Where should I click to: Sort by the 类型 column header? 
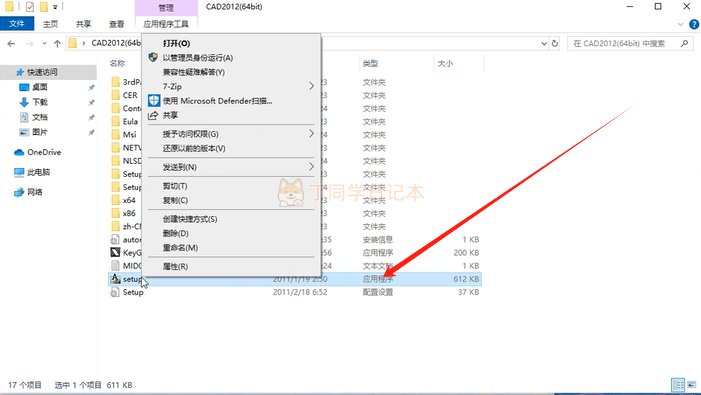(x=371, y=63)
